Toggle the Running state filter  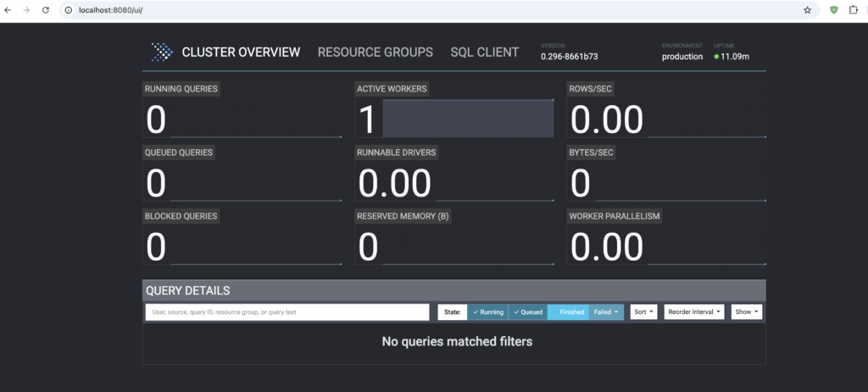(x=487, y=312)
